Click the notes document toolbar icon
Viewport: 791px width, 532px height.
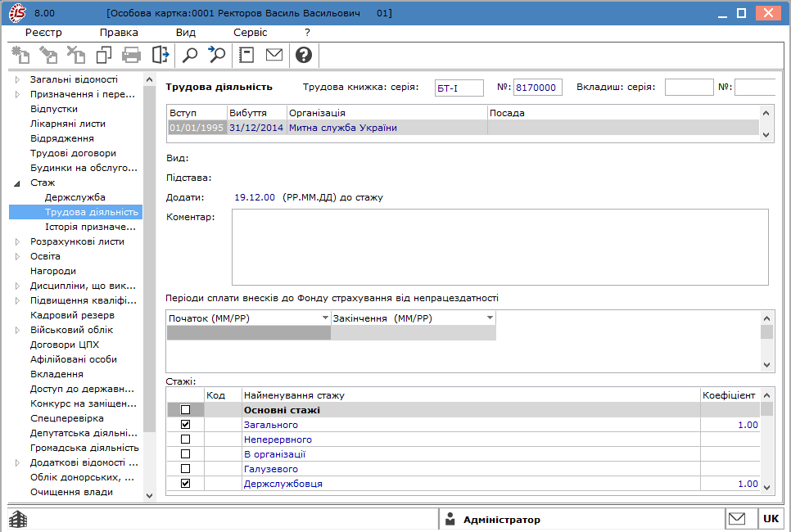[x=246, y=55]
